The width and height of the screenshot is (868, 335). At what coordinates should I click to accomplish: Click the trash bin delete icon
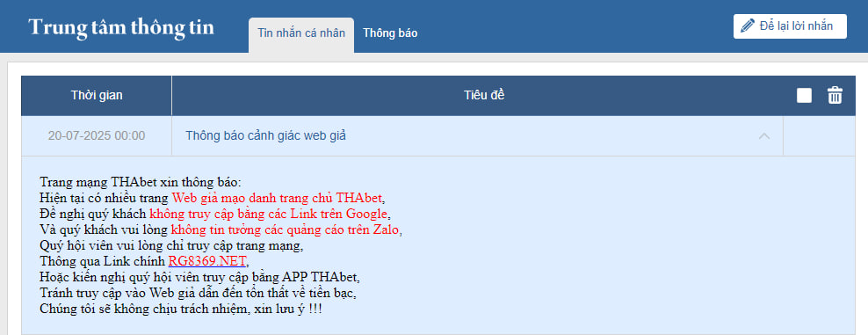pos(835,95)
